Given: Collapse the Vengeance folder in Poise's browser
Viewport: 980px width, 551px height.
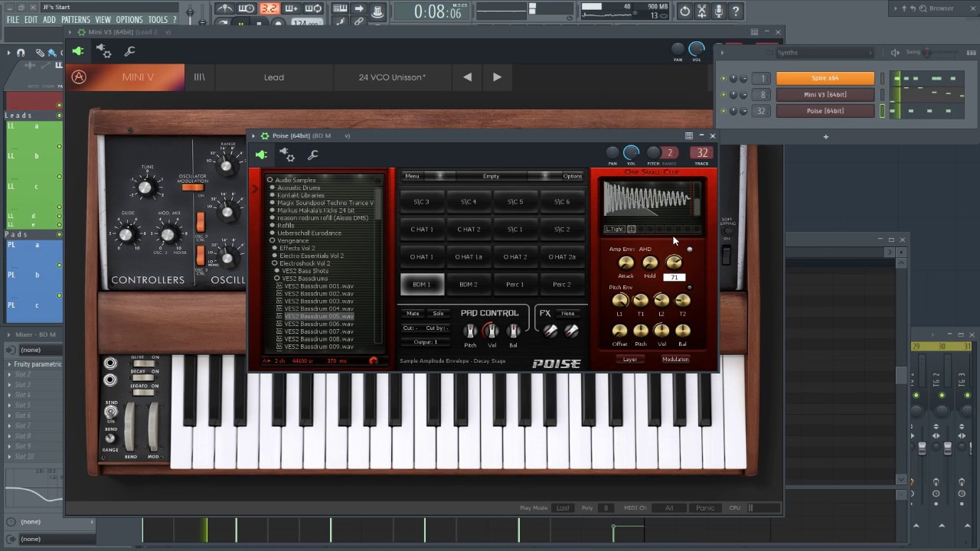Looking at the screenshot, I should (x=272, y=240).
